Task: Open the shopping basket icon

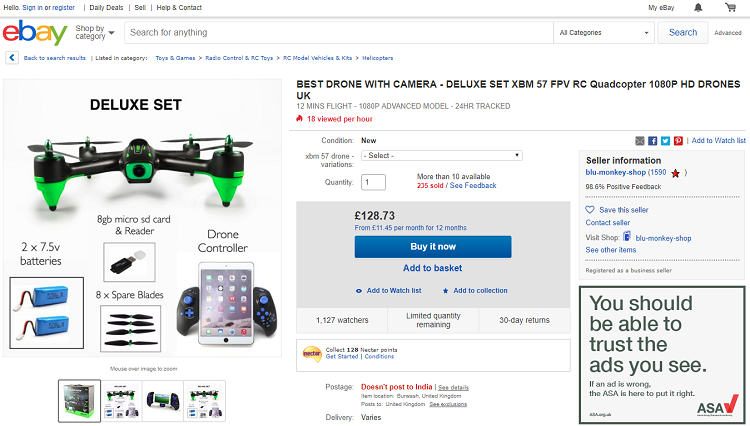Action: [x=729, y=8]
